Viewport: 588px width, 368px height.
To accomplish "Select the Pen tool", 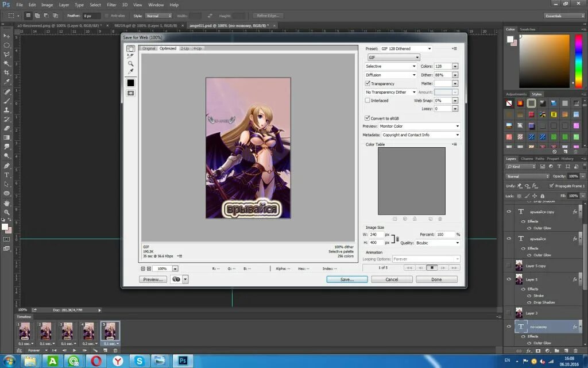I will (x=6, y=166).
